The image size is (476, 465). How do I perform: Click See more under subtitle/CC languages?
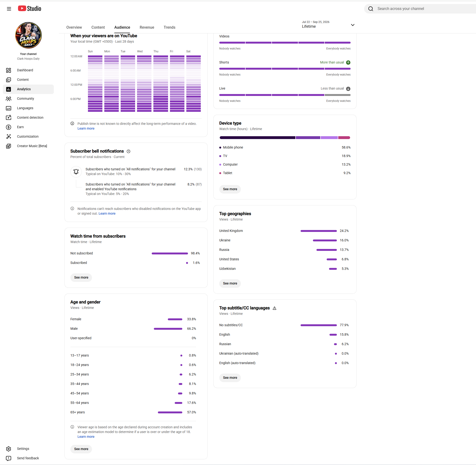230,378
